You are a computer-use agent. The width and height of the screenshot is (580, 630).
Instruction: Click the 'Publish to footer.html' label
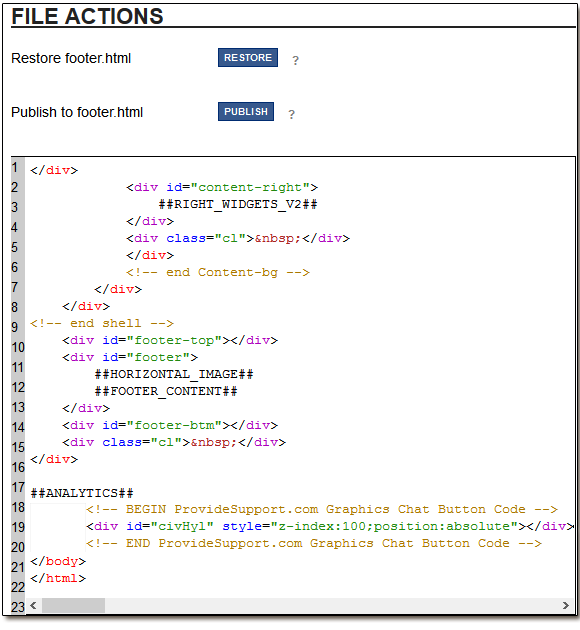(x=77, y=112)
